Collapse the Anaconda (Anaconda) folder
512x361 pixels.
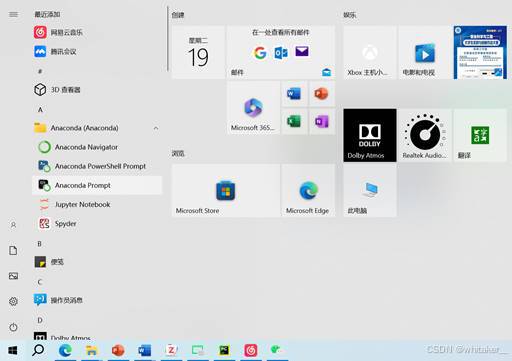coord(97,128)
